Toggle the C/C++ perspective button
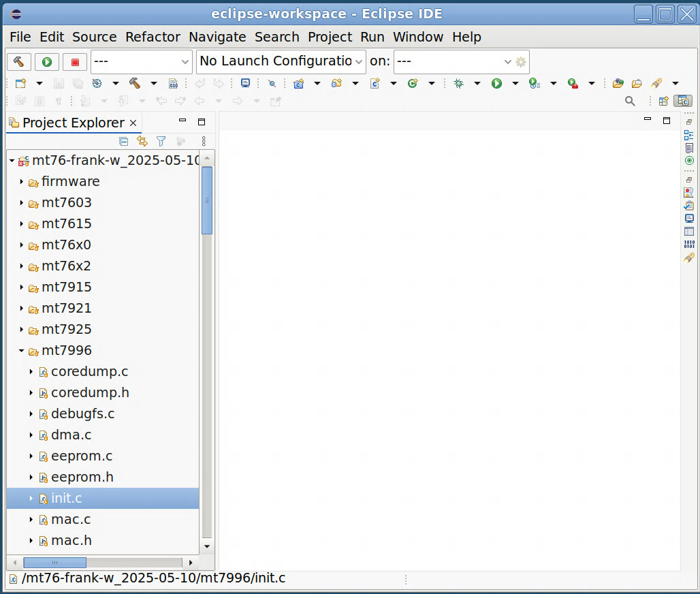The width and height of the screenshot is (700, 594). click(683, 101)
